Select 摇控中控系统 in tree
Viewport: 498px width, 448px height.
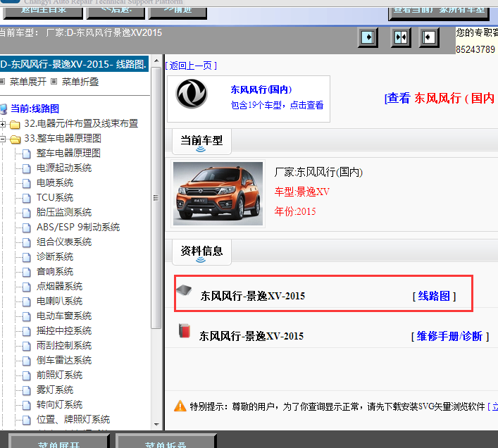[x=64, y=330]
